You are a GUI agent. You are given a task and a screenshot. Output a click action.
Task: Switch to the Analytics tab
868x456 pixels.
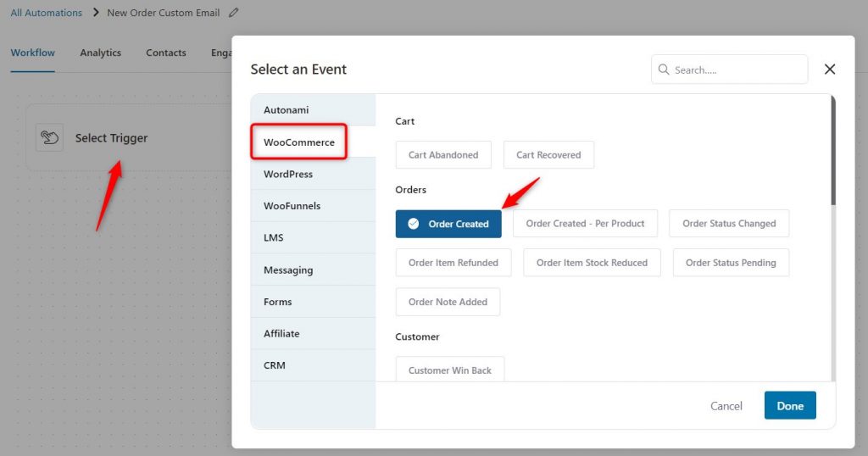coord(100,53)
